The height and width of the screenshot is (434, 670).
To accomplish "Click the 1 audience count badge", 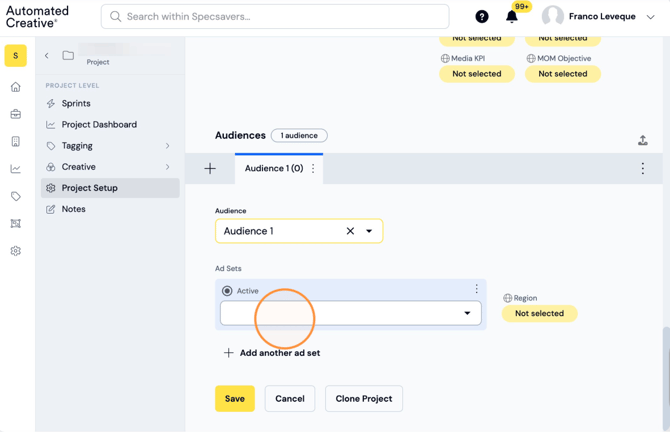I will click(299, 135).
